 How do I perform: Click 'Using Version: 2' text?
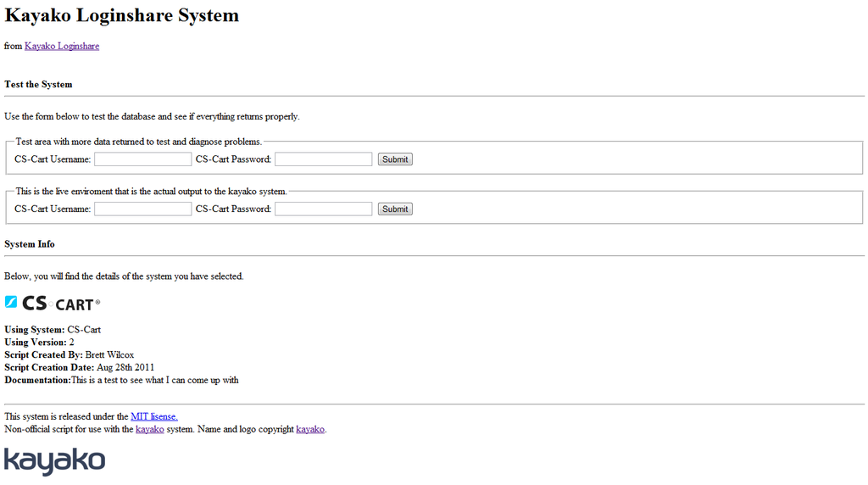coord(39,343)
